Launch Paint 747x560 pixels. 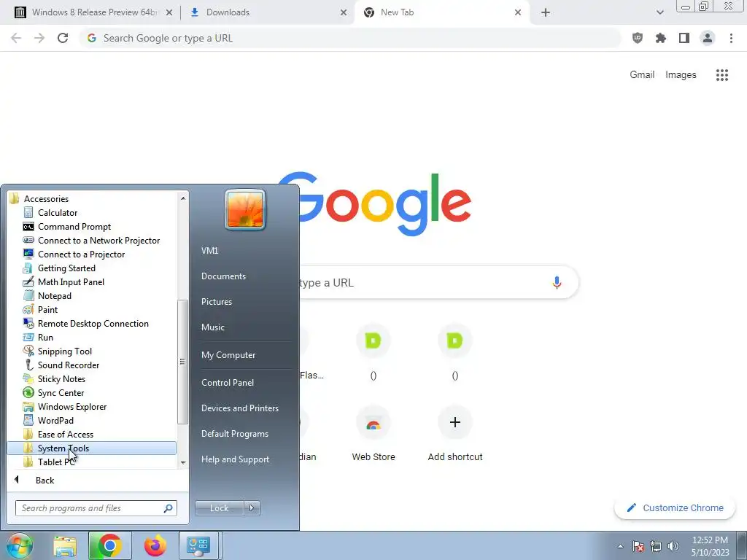pos(47,309)
